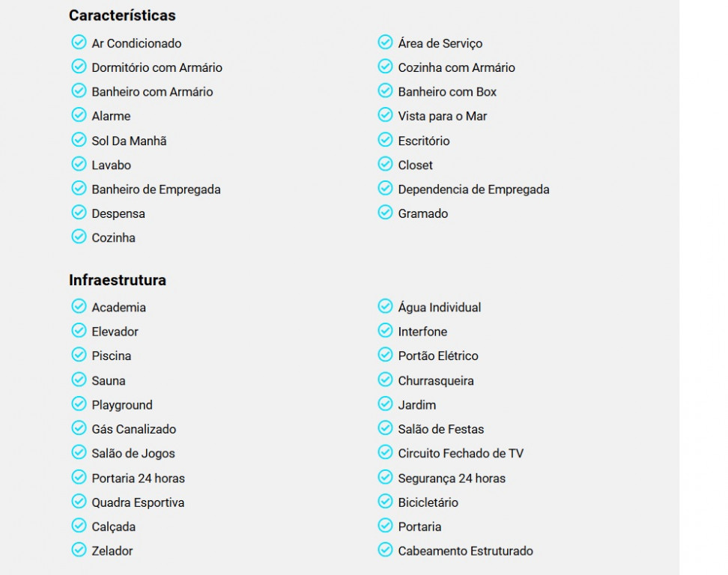The height and width of the screenshot is (575, 728).
Task: Click the check icon beside Academia
Action: [79, 306]
